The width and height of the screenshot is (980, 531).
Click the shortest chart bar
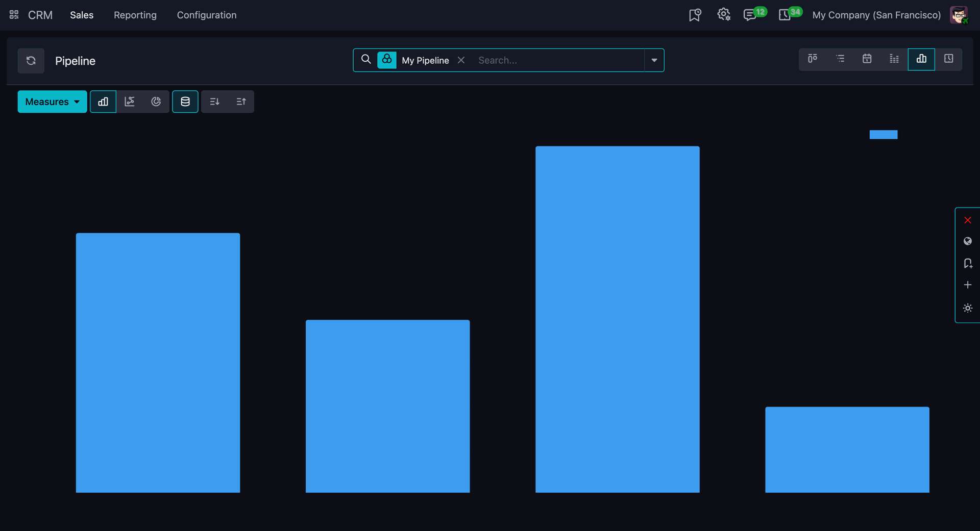coord(847,449)
